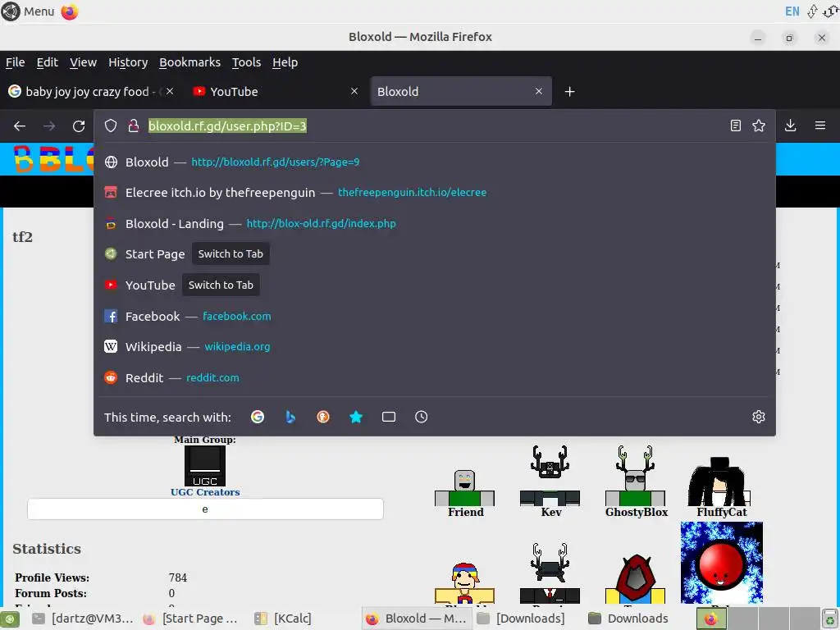The image size is (840, 630).
Task: Open search settings gear icon
Action: point(759,417)
